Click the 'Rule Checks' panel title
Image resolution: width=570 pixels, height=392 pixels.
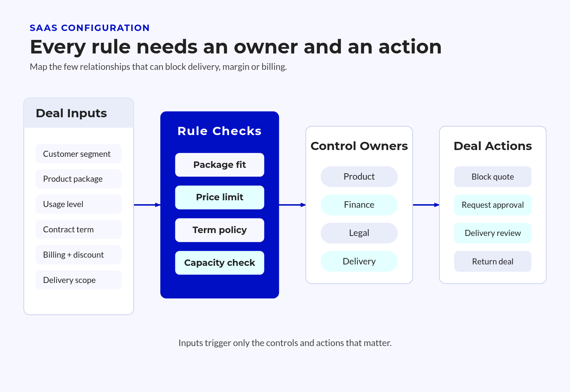pos(219,131)
